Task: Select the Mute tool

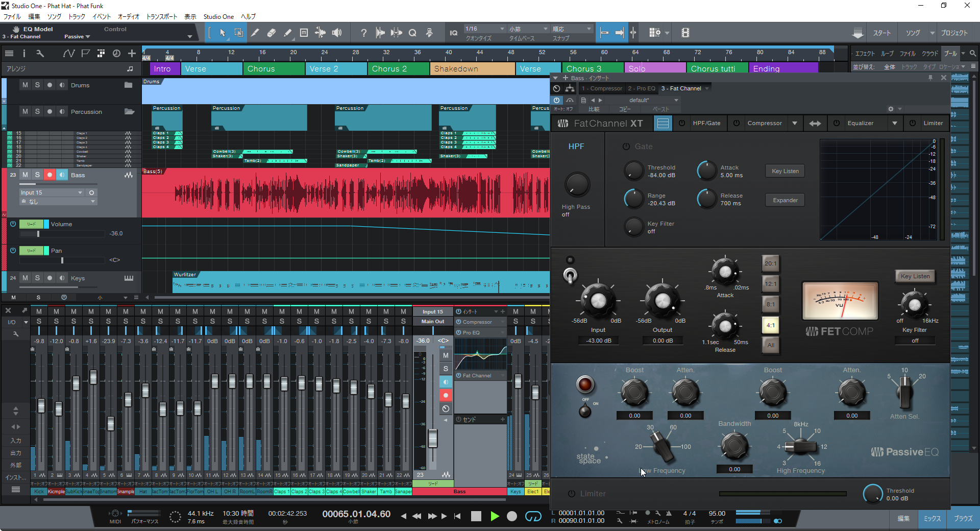Action: [304, 33]
